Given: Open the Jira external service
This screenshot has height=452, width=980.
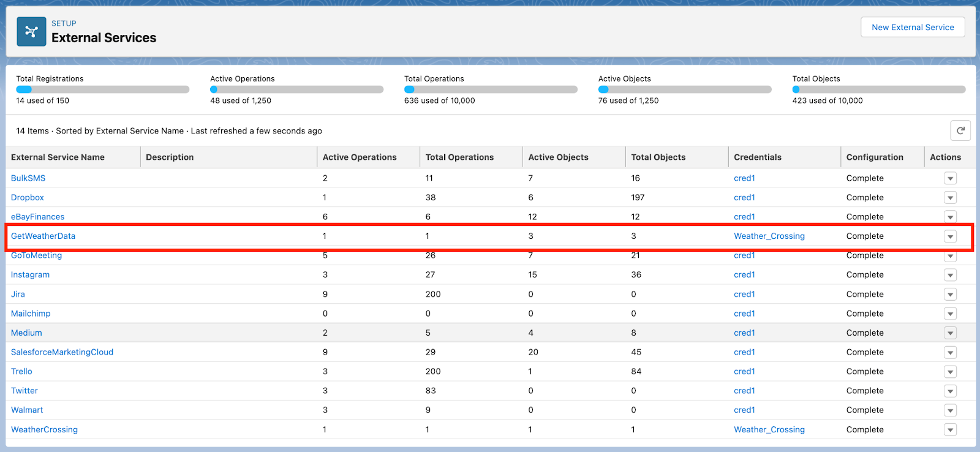Looking at the screenshot, I should pos(18,294).
